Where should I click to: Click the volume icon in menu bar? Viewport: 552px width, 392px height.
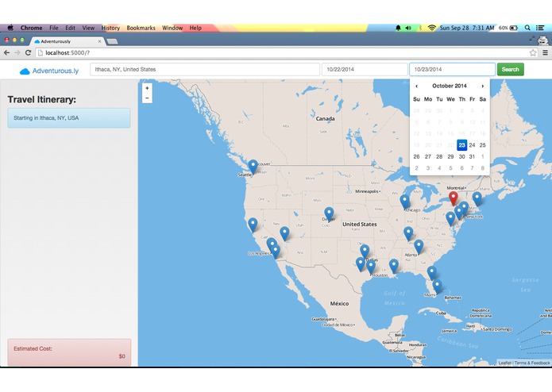[x=408, y=28]
